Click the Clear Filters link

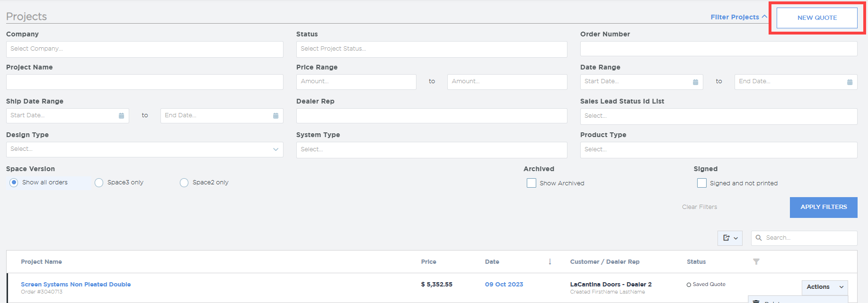pyautogui.click(x=700, y=207)
